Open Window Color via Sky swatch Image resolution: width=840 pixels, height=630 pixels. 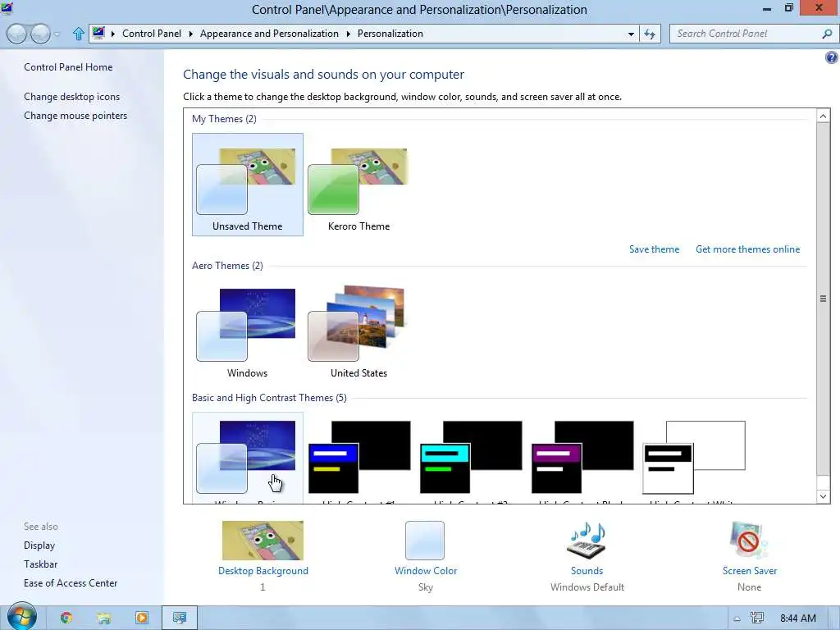[425, 541]
